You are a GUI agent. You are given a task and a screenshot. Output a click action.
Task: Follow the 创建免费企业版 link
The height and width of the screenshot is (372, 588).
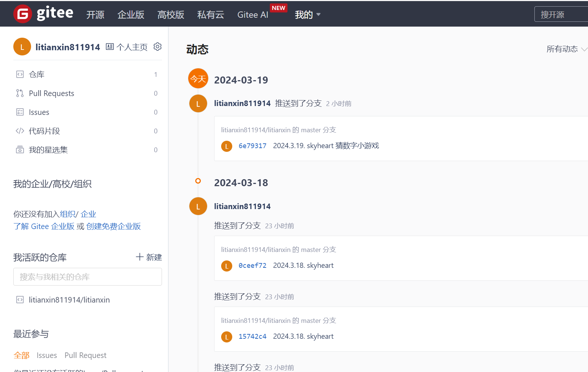click(x=114, y=226)
